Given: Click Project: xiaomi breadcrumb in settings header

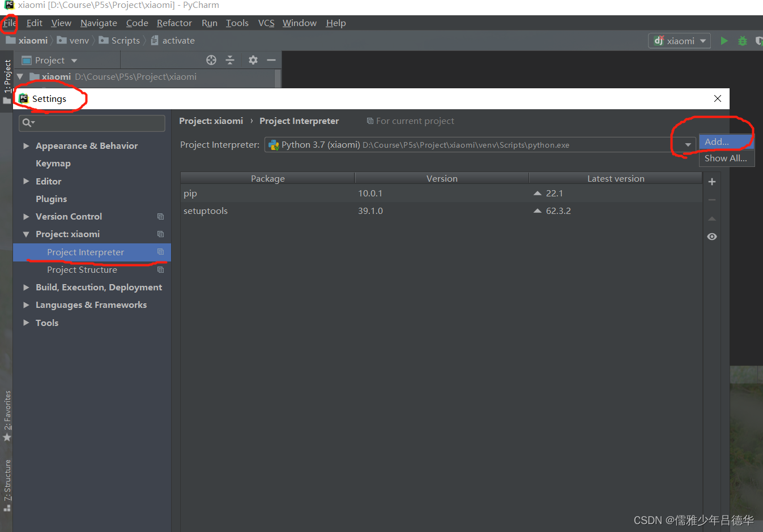Looking at the screenshot, I should tap(211, 121).
